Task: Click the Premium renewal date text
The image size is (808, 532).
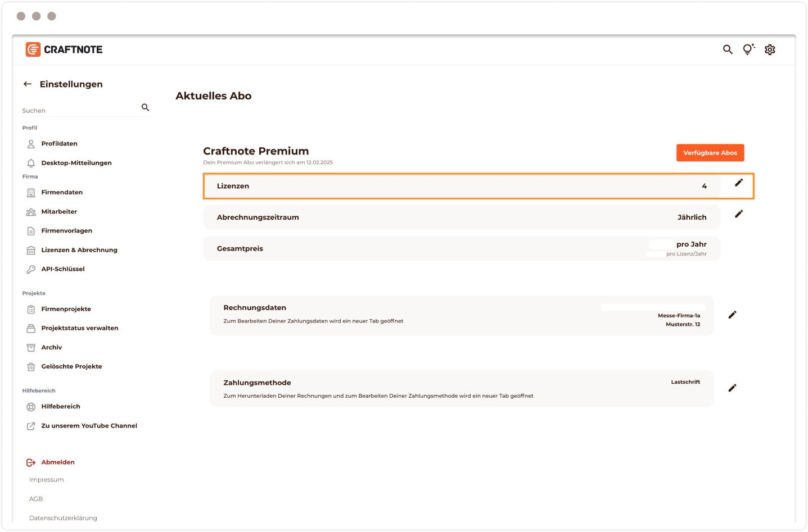Action: pos(268,162)
